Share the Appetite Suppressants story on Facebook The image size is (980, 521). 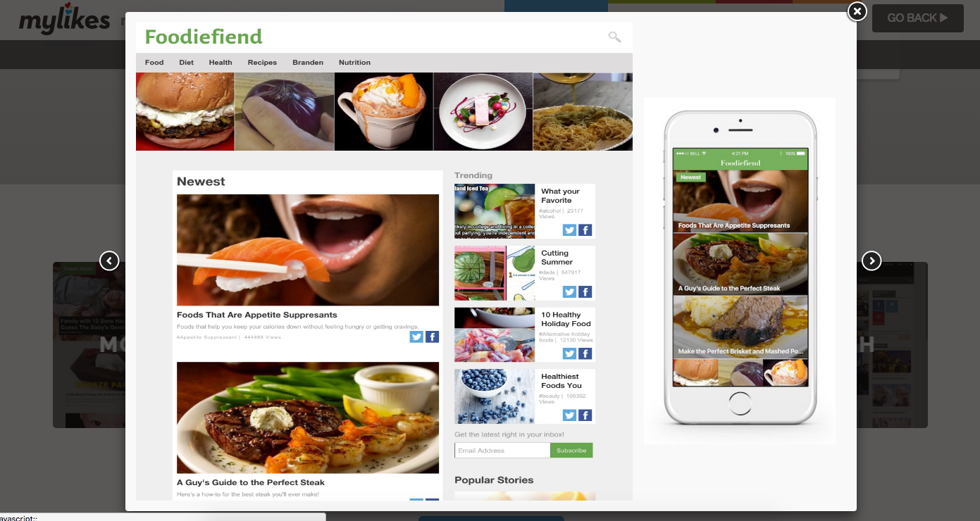[x=432, y=337]
